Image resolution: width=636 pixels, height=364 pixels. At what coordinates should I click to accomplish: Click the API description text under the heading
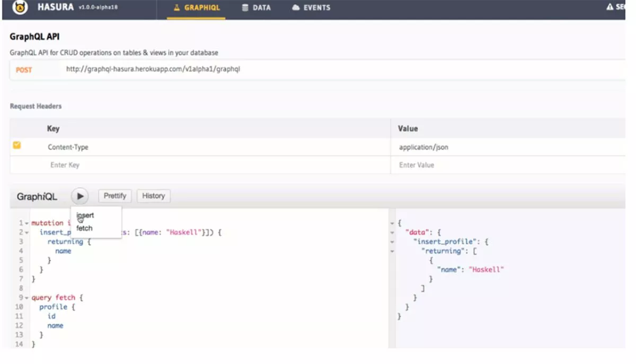[x=114, y=52]
